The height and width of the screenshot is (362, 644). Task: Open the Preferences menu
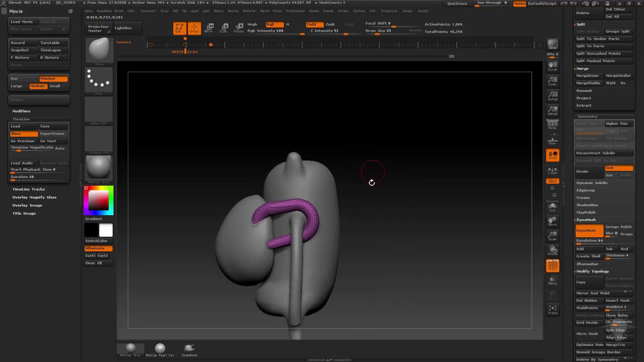[295, 11]
